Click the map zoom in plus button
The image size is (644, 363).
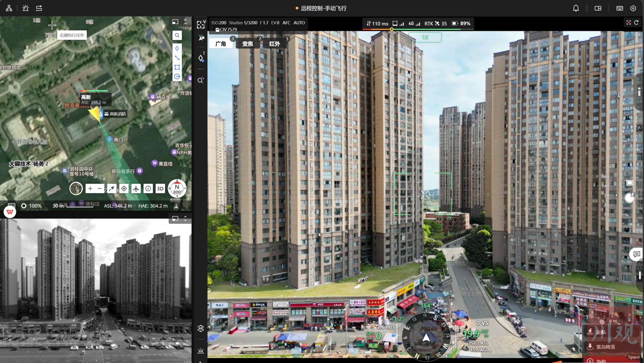coord(90,189)
